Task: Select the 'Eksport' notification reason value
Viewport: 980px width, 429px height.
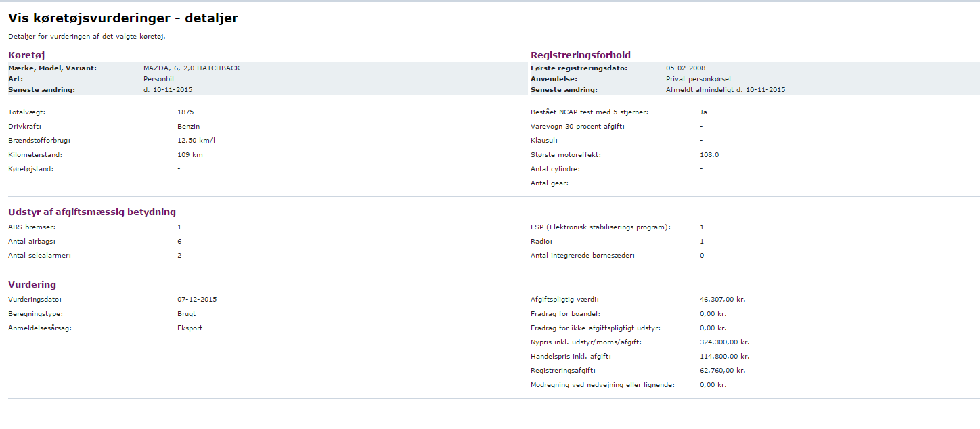Action: tap(190, 328)
